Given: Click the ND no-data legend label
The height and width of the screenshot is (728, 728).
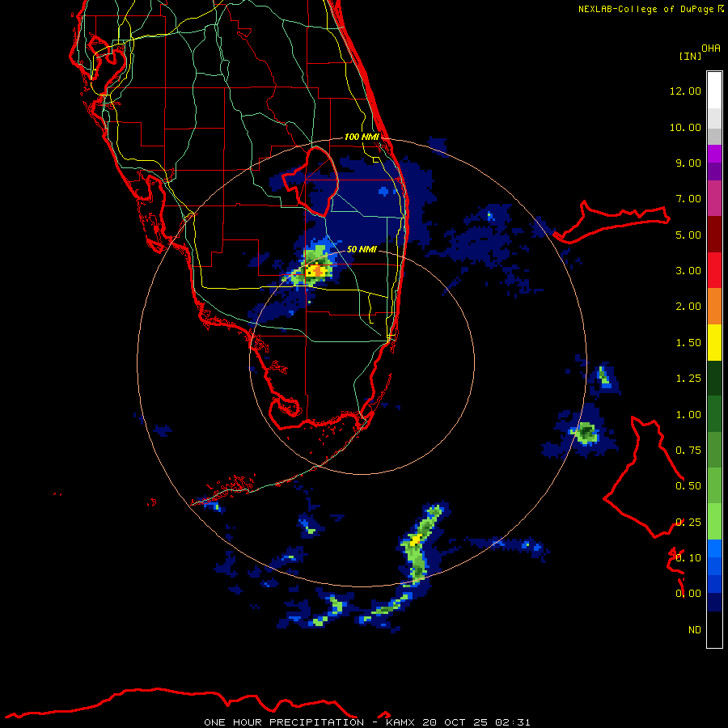Looking at the screenshot, I should 695,630.
